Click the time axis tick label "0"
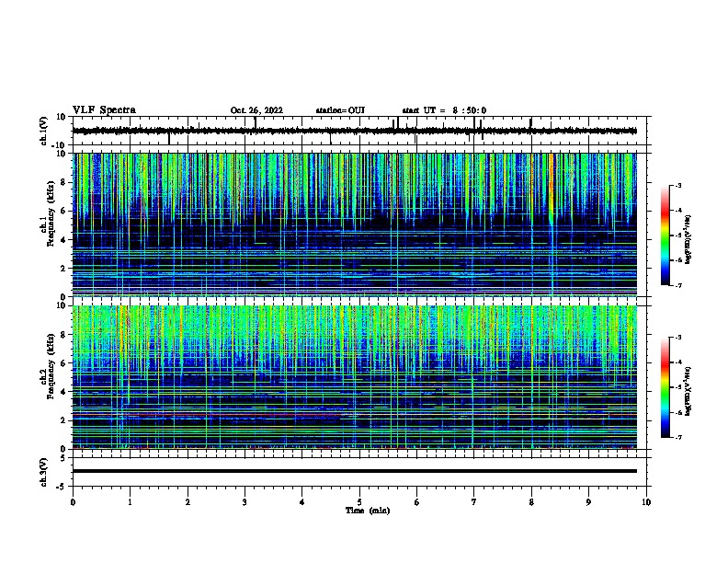728x563 pixels. point(73,502)
